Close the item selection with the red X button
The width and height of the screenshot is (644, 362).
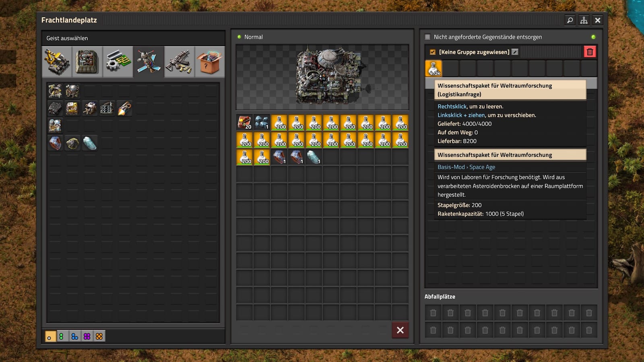pyautogui.click(x=400, y=330)
